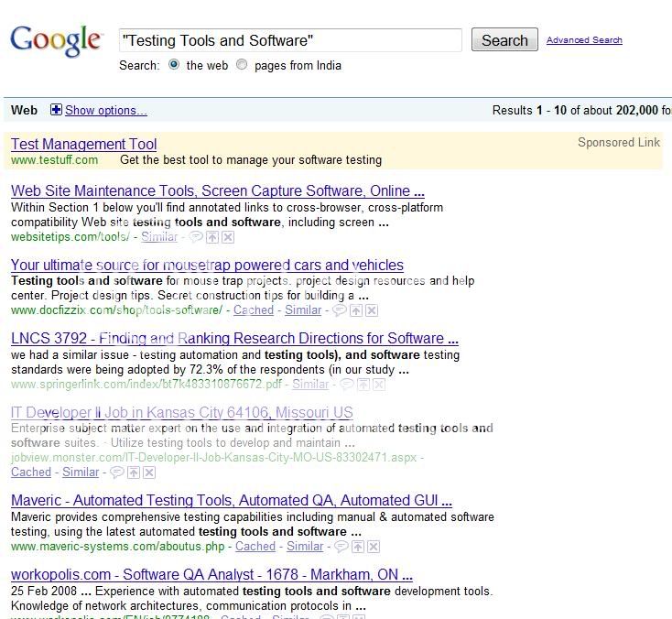The width and height of the screenshot is (672, 619).
Task: Open Similar link for springerlink.com result
Action: point(309,384)
